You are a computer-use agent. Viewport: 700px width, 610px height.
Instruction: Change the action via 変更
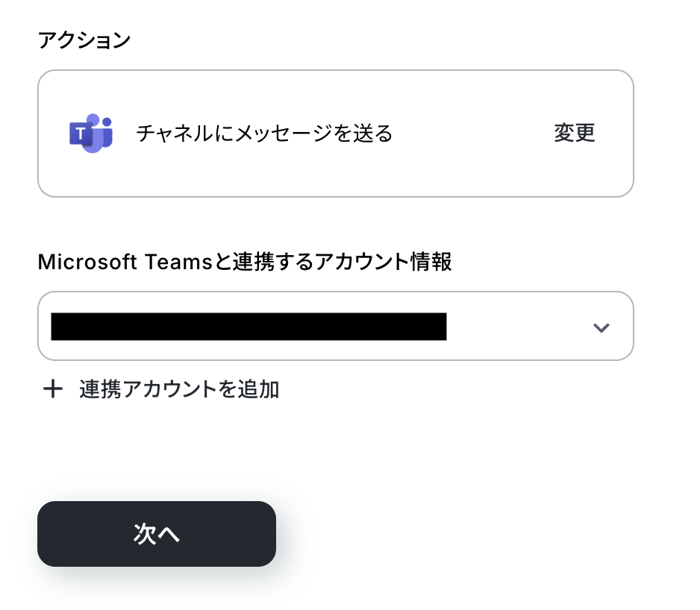click(x=574, y=133)
